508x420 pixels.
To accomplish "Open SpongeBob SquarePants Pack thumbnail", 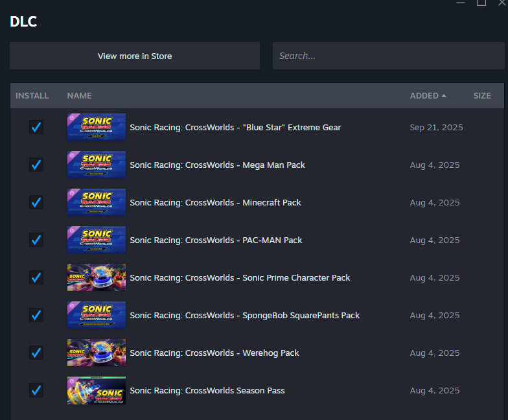I will click(97, 315).
